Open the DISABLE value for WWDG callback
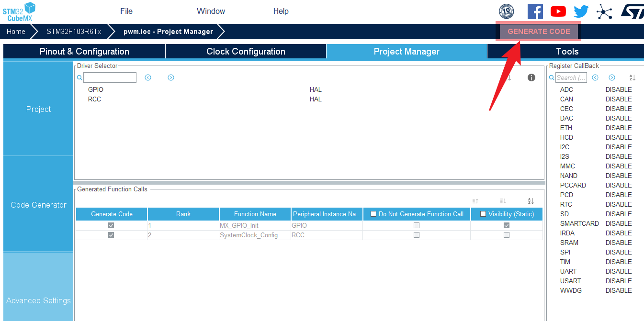Image resolution: width=644 pixels, height=321 pixels. (619, 290)
